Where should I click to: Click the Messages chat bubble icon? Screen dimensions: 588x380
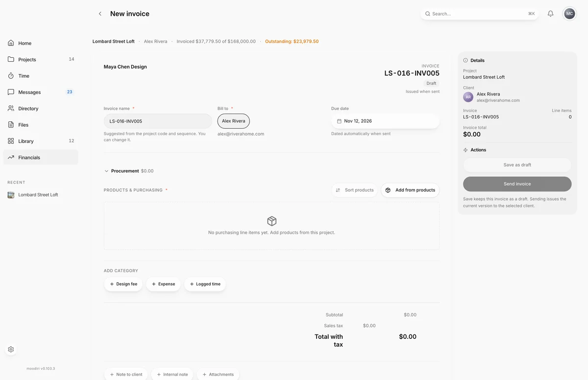[11, 92]
